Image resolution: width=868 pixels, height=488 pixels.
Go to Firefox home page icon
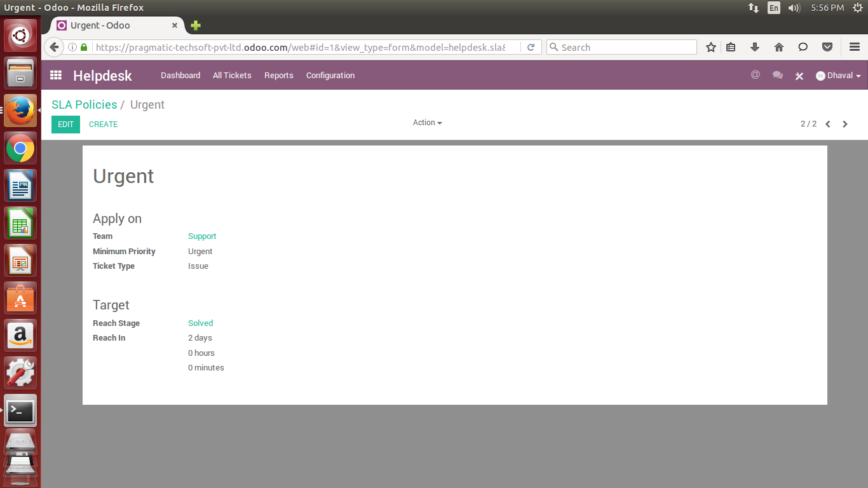click(779, 47)
